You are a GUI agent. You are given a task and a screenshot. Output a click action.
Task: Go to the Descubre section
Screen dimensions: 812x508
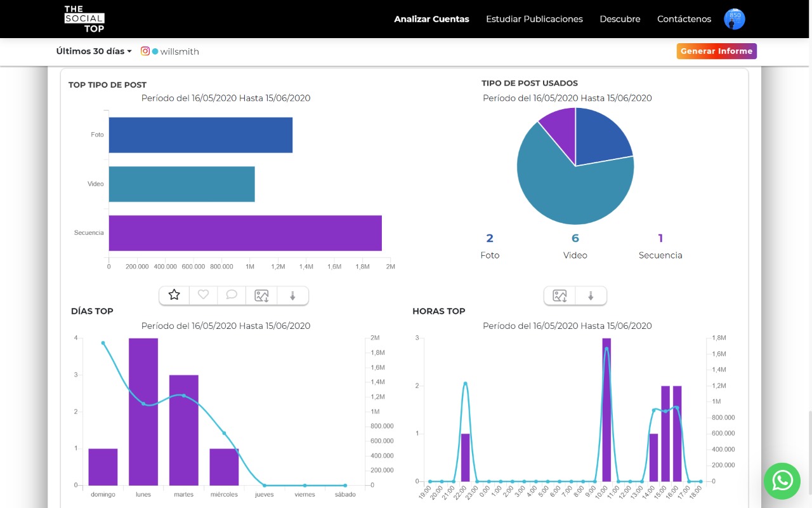[620, 19]
